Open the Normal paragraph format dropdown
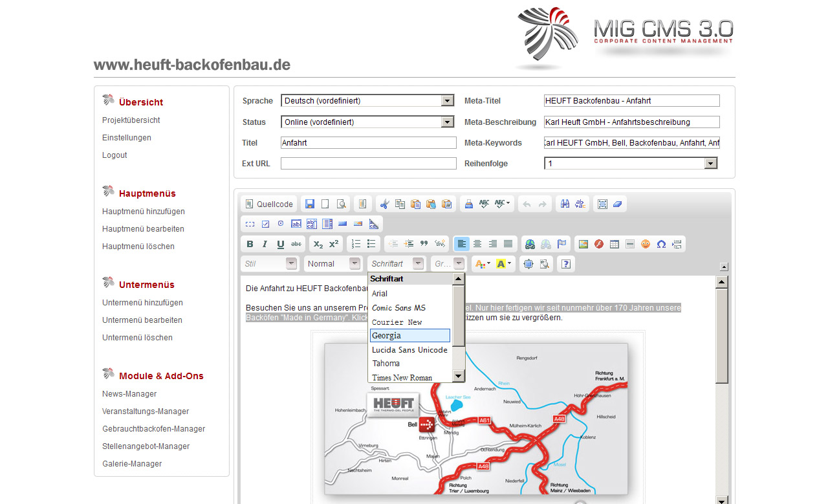This screenshot has height=504, width=828. pos(333,264)
